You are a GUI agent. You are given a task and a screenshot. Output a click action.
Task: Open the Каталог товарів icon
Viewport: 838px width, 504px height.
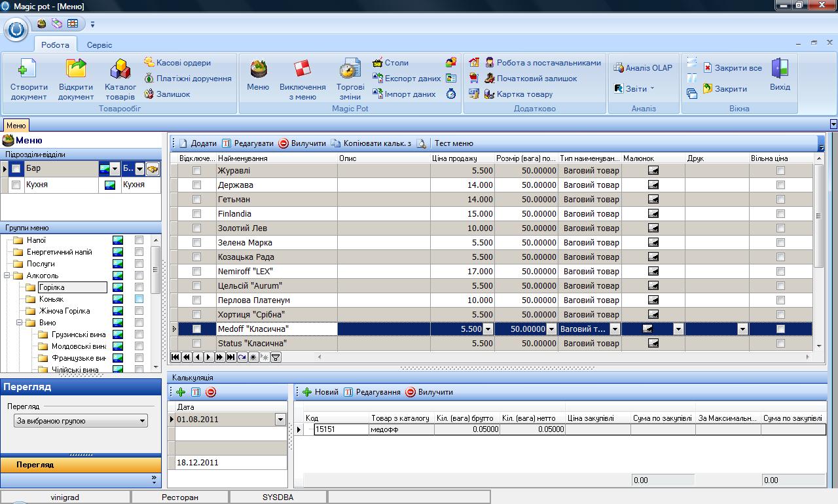click(120, 69)
